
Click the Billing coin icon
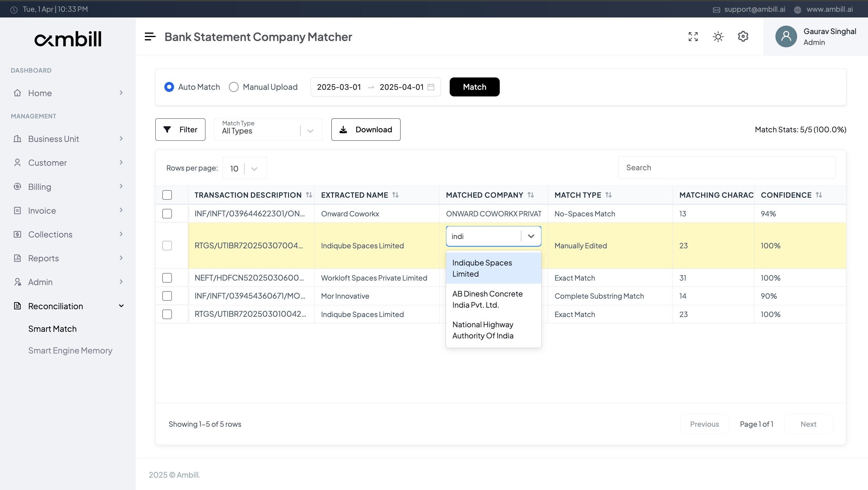17,186
